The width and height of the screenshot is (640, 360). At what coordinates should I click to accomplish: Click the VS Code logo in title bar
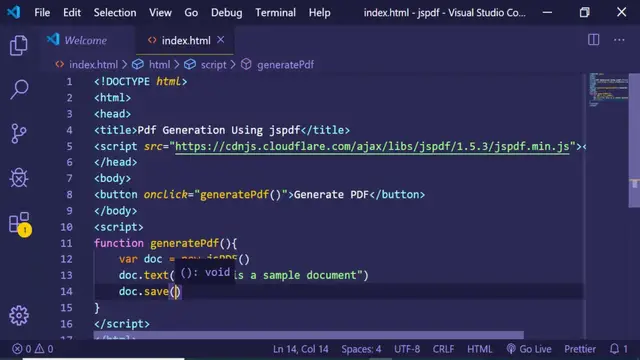point(13,12)
